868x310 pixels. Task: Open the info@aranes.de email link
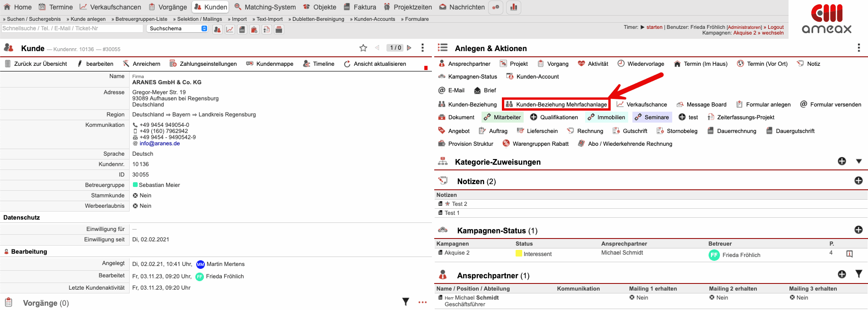tap(159, 143)
